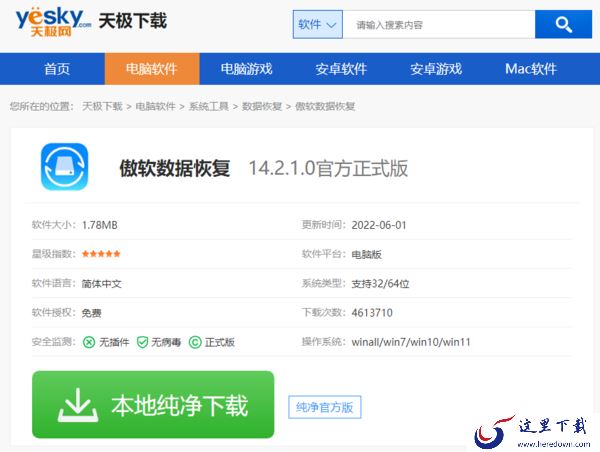Click the winall/win7/win10/win11 OS text
Viewport: 600px width, 452px height.
click(x=411, y=342)
